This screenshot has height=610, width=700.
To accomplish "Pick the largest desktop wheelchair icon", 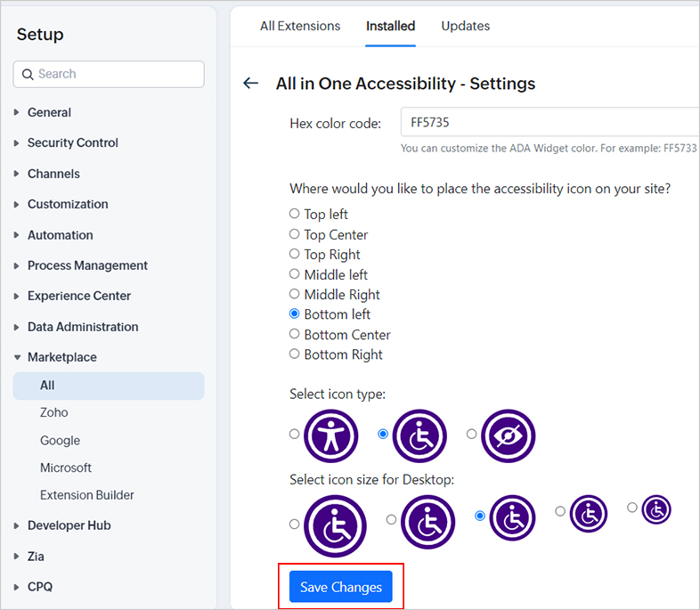I will pos(335,525).
